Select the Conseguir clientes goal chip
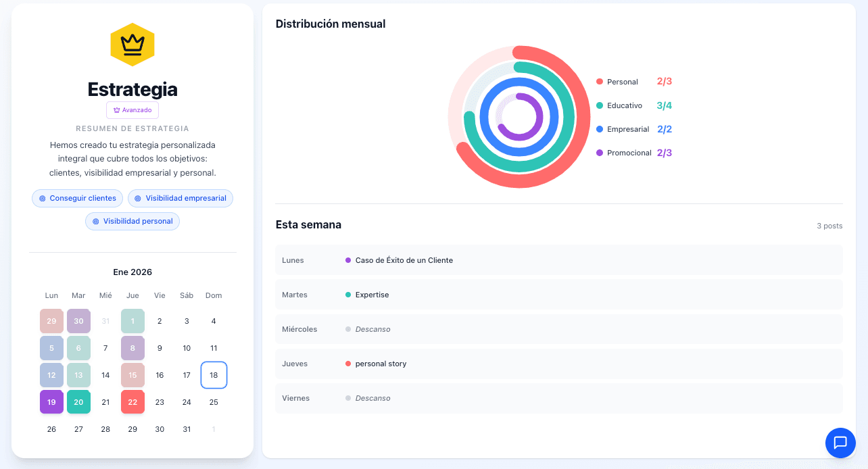The height and width of the screenshot is (469, 868). click(78, 198)
